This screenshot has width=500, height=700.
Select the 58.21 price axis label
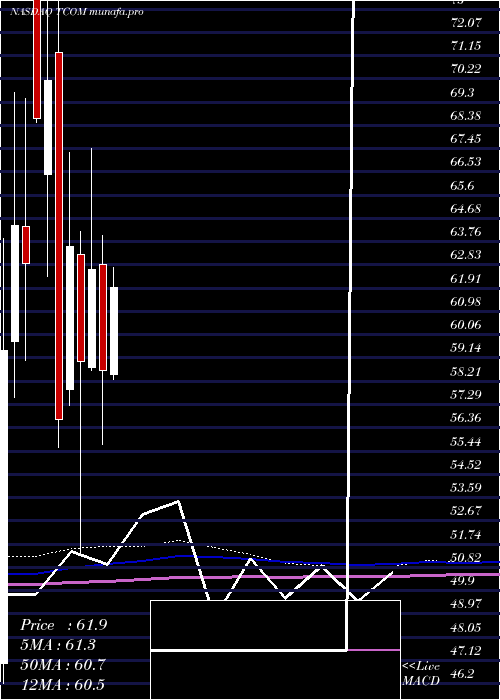[x=466, y=371]
